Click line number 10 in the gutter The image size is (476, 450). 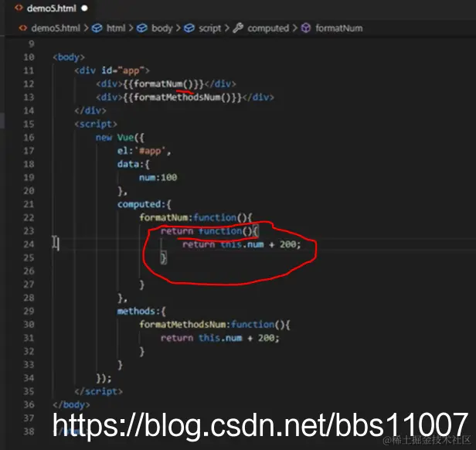coord(29,57)
